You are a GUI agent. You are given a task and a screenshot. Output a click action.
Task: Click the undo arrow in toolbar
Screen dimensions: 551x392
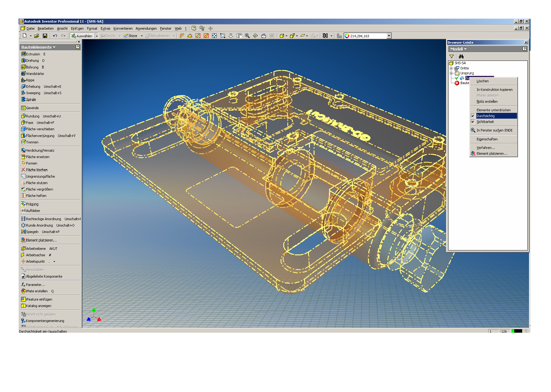click(55, 36)
